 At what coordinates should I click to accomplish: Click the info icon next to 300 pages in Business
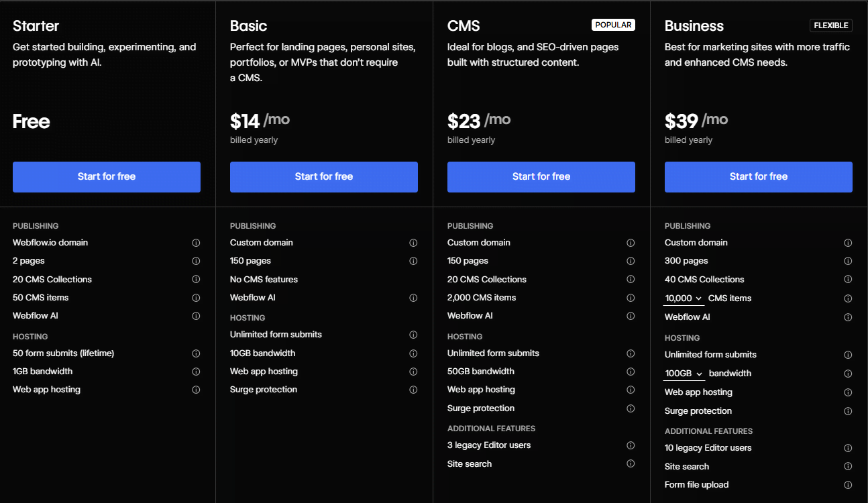(x=848, y=260)
